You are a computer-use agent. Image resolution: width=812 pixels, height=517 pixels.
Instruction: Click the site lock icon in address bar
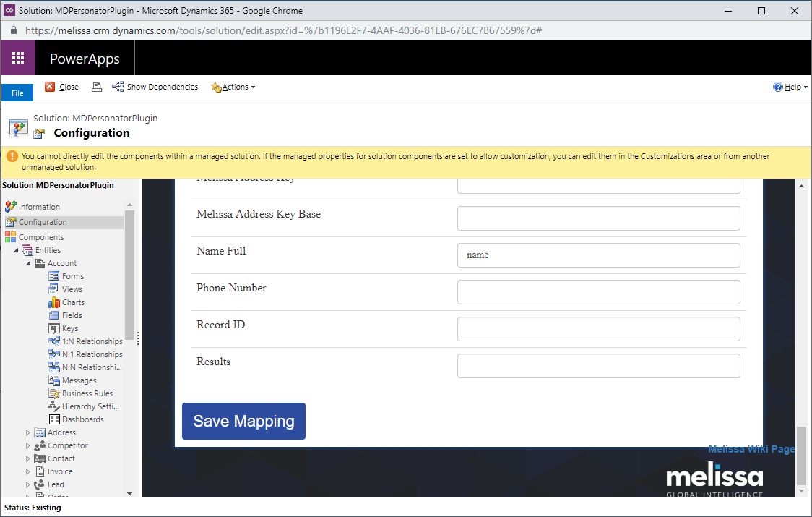14,30
